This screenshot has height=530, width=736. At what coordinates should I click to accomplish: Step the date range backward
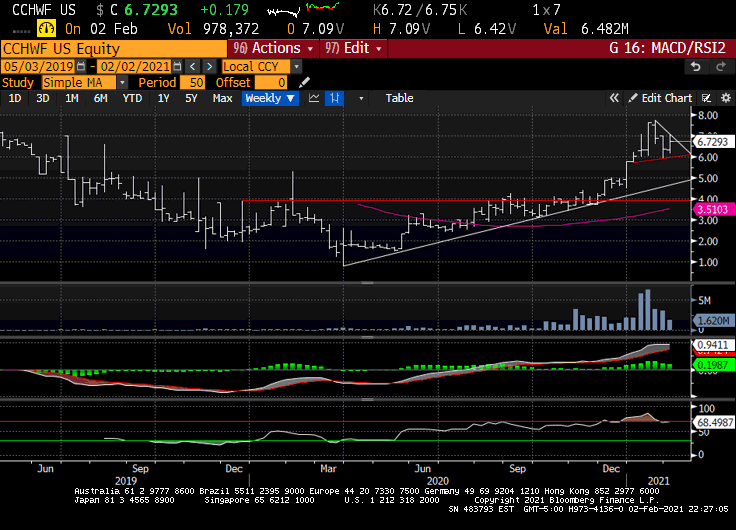point(192,66)
